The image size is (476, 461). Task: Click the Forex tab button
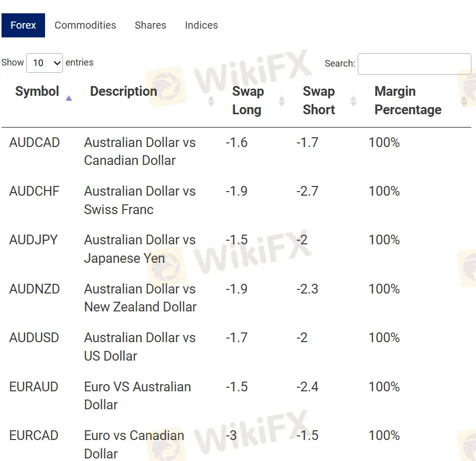coord(23,25)
